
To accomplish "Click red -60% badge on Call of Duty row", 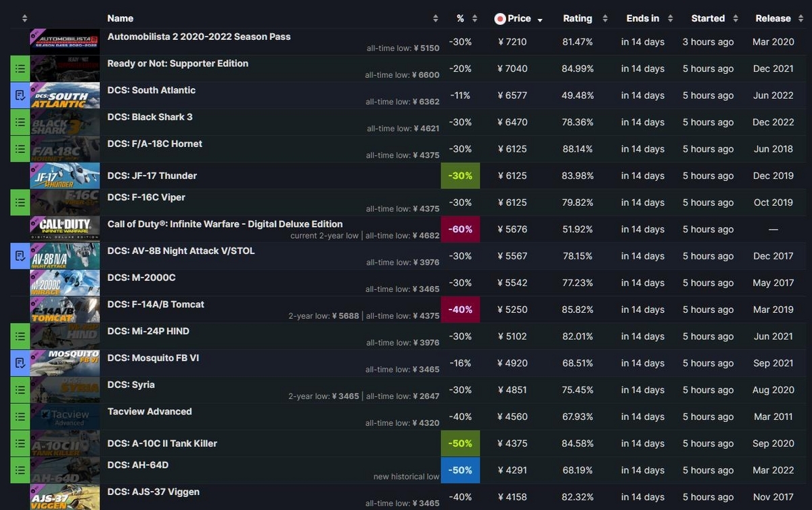I will 461,229.
